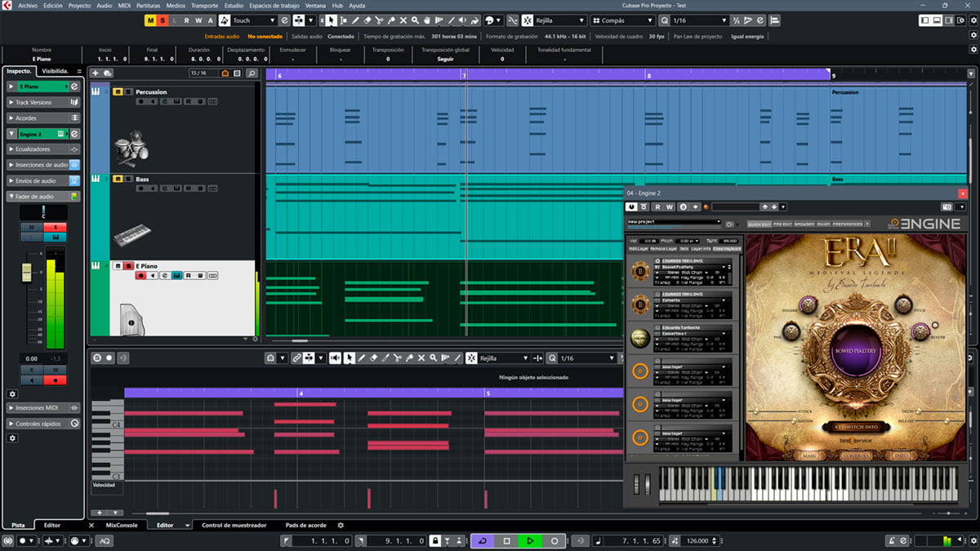Click the Percussion drum kit track picture
980x551 pixels.
click(x=130, y=148)
